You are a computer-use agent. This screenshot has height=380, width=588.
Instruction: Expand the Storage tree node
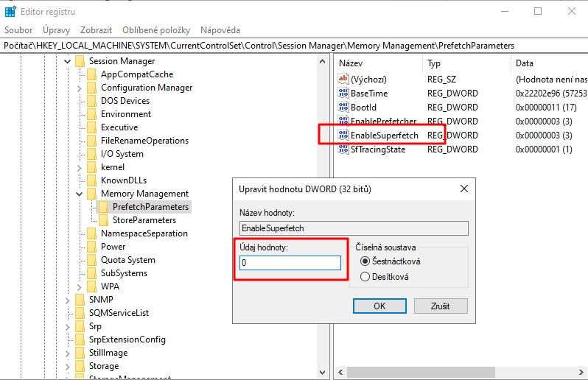68,367
